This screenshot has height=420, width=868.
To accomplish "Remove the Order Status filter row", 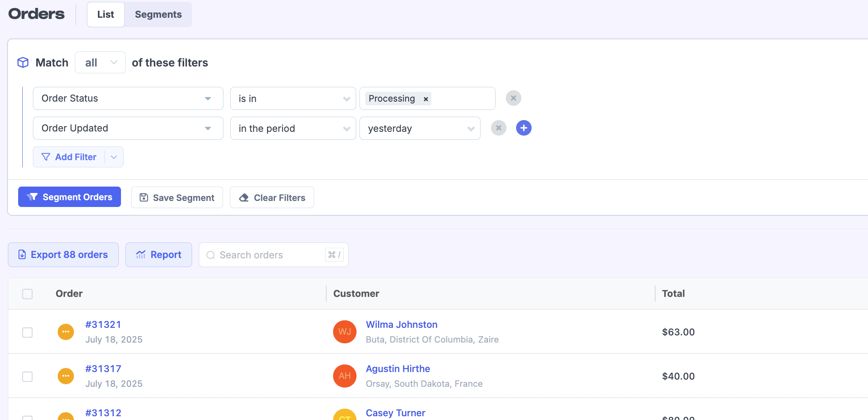I will pos(513,98).
